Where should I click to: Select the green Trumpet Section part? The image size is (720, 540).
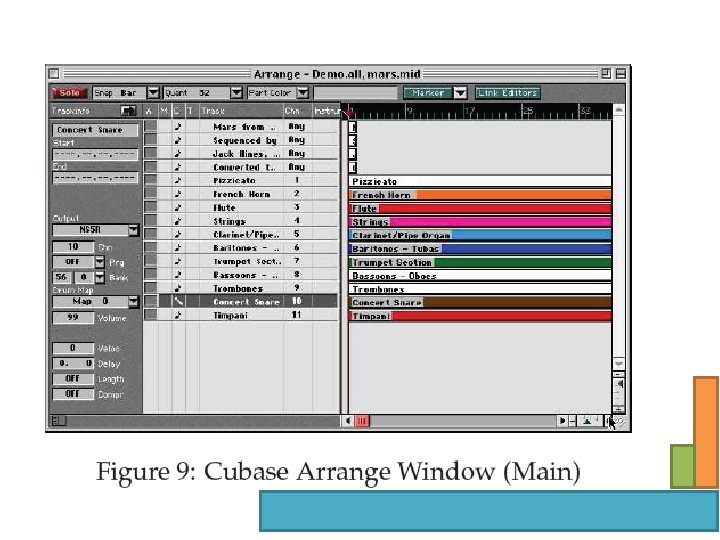480,263
